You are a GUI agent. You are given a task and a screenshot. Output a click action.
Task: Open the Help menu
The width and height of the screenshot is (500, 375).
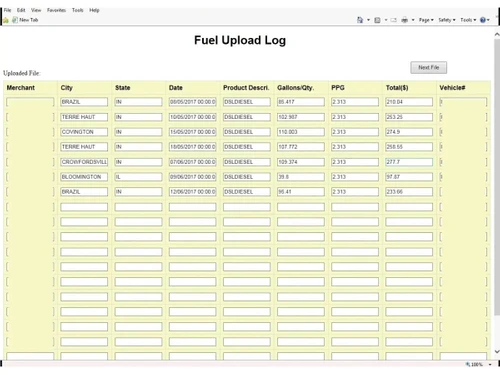point(94,10)
